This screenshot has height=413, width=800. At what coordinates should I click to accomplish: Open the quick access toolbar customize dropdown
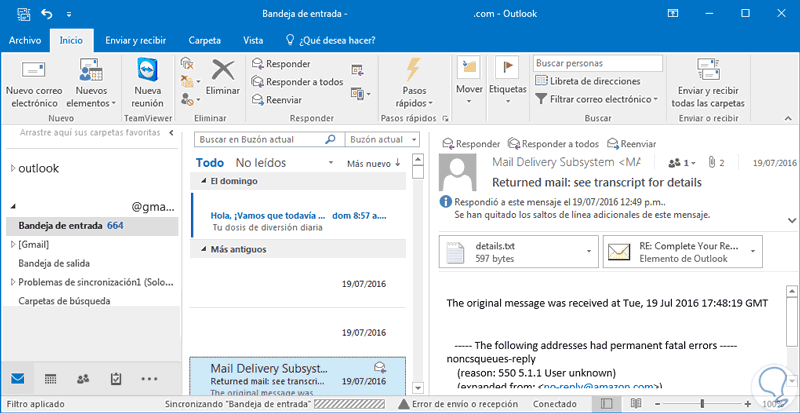coord(69,14)
